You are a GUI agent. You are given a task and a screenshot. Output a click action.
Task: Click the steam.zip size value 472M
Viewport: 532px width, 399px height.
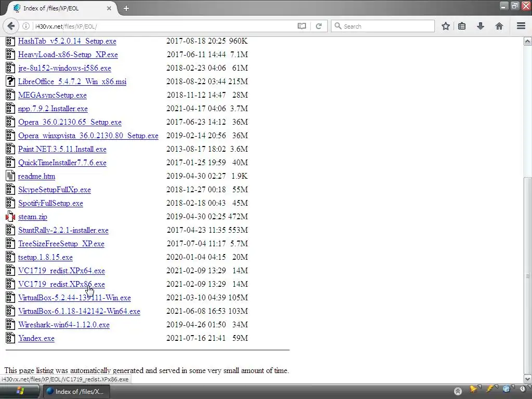[238, 217]
